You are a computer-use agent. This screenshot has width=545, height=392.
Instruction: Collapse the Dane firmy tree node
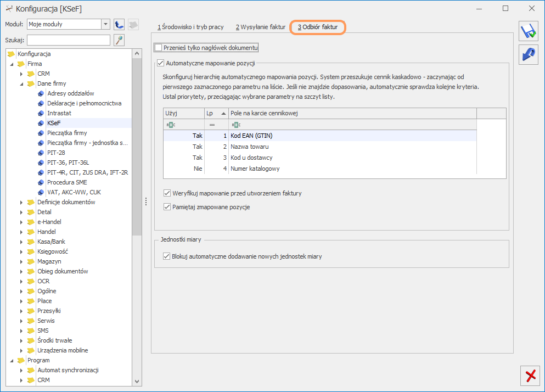[21, 83]
